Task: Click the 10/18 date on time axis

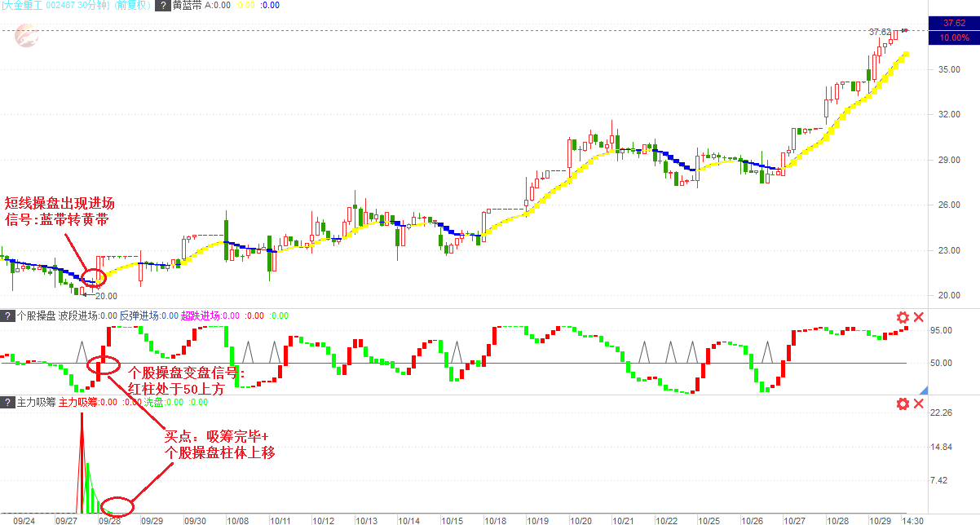Action: (x=495, y=519)
